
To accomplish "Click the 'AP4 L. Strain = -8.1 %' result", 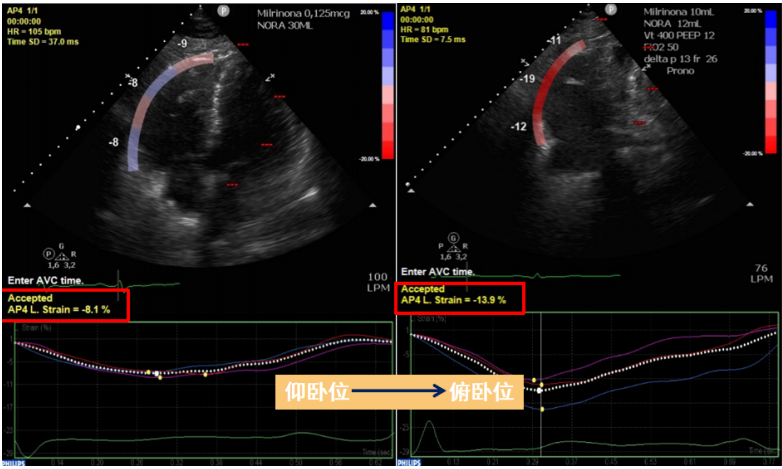I will [59, 310].
